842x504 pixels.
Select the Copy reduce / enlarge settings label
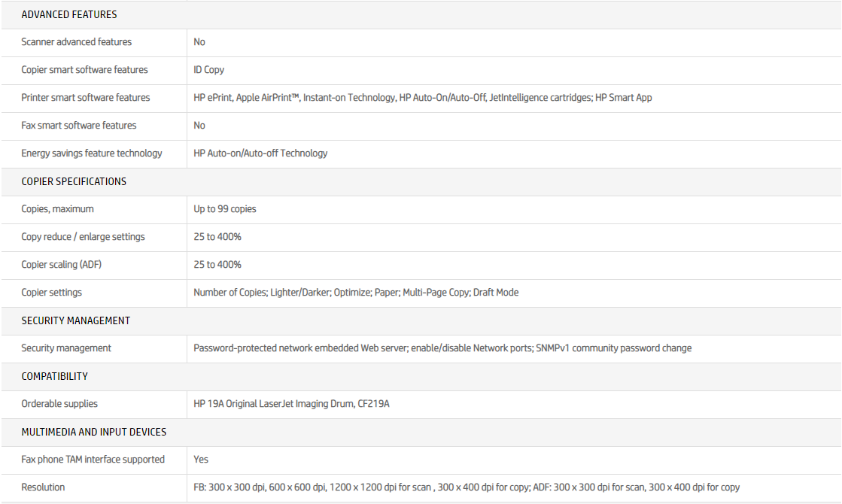point(83,237)
